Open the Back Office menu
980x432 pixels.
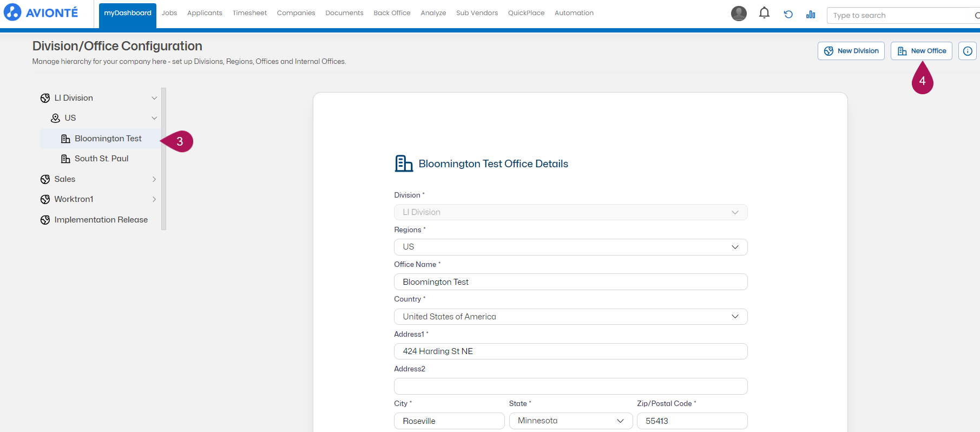coord(392,13)
